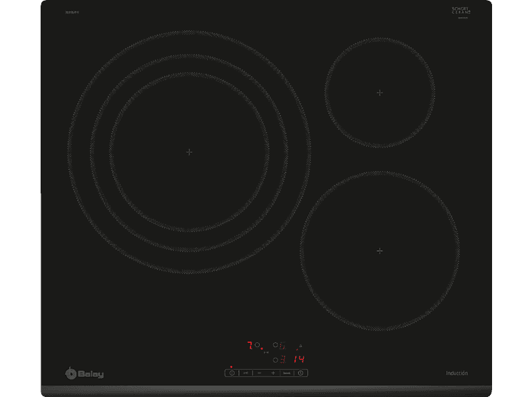This screenshot has width=532, height=397.
Task: Select the zone circle beside the 7
Action: [x=258, y=345]
